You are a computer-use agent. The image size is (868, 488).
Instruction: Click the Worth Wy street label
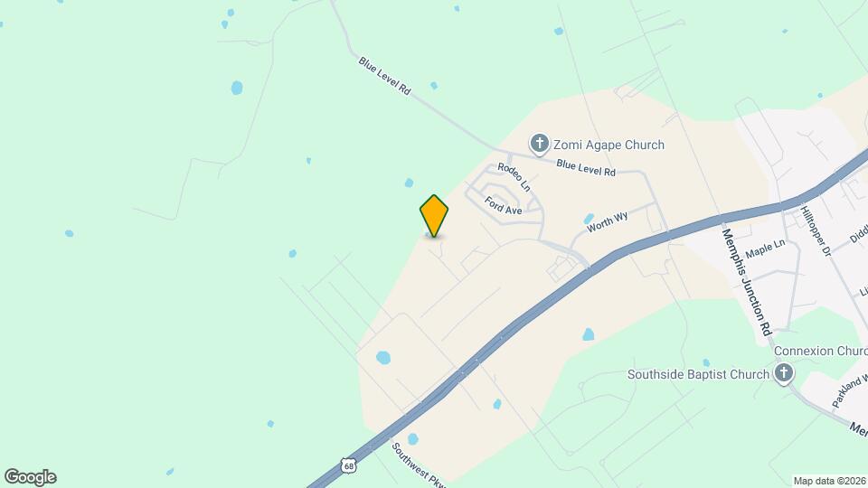click(x=608, y=222)
